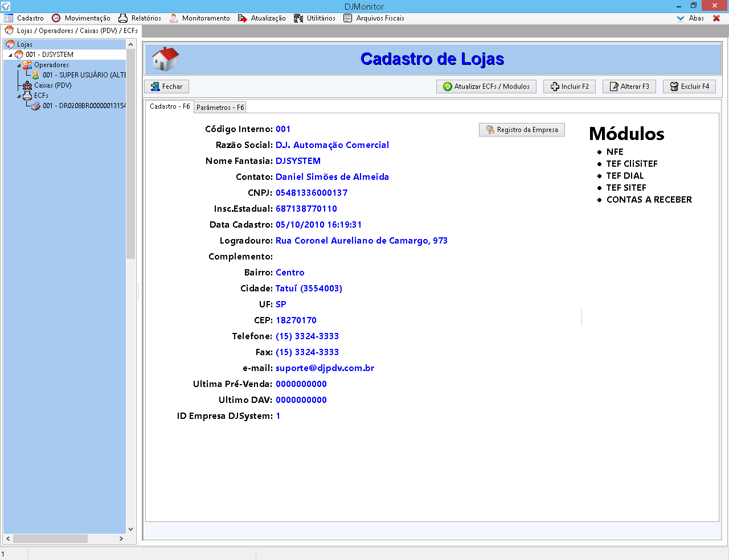Click the Telefone value (15) 3324-3333
The width and height of the screenshot is (729, 560).
[308, 336]
